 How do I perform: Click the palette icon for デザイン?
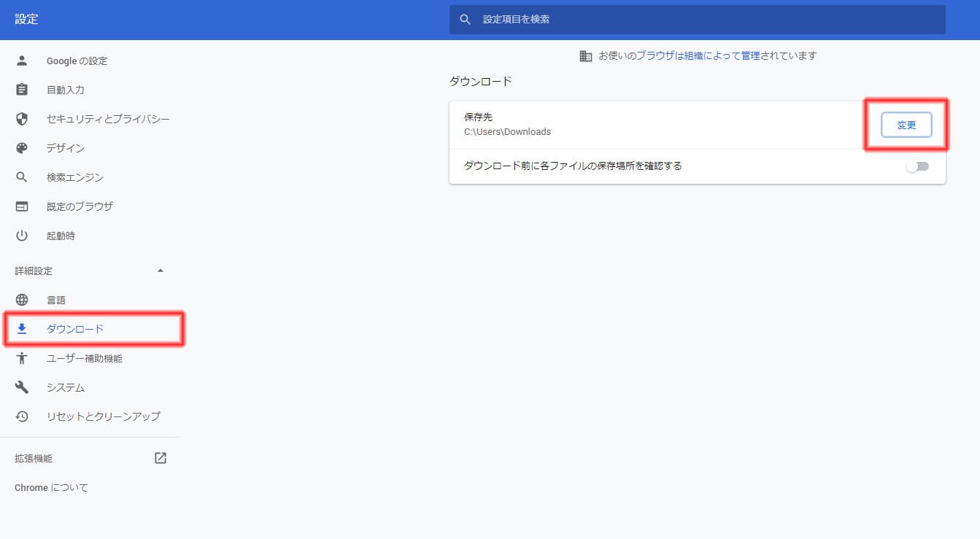coord(22,148)
